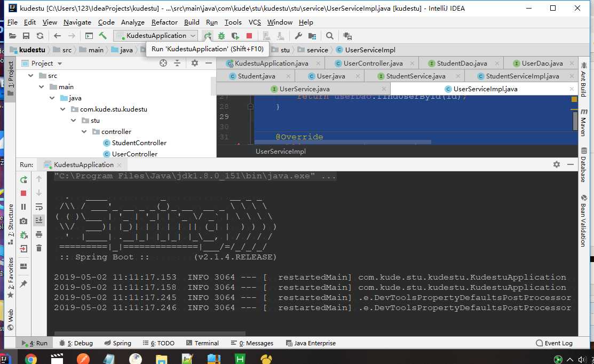The width and height of the screenshot is (594, 364).
Task: Open settings via the wrench icon
Action: (x=298, y=36)
